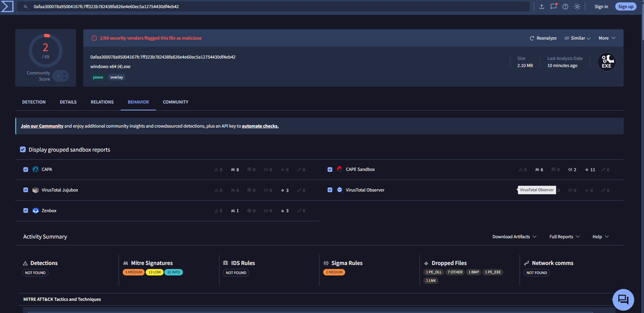Click the IDS Rules heading icon
Screen dimensions: 644x313
(x=225, y=263)
